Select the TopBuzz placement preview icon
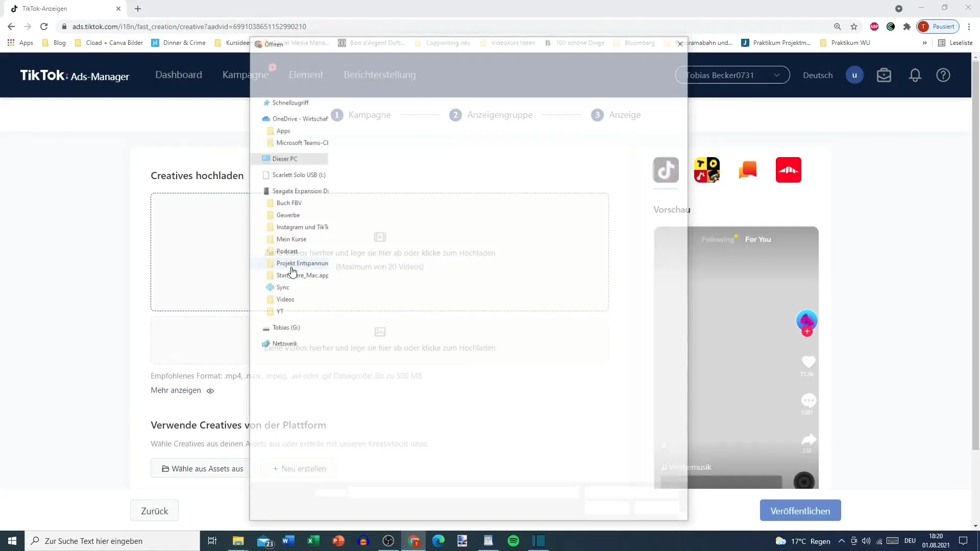 (706, 170)
